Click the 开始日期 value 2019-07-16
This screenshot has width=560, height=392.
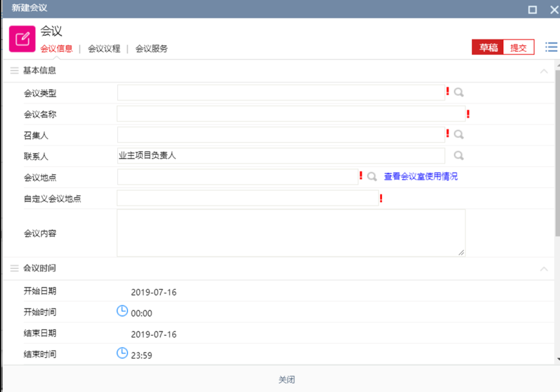coord(153,293)
